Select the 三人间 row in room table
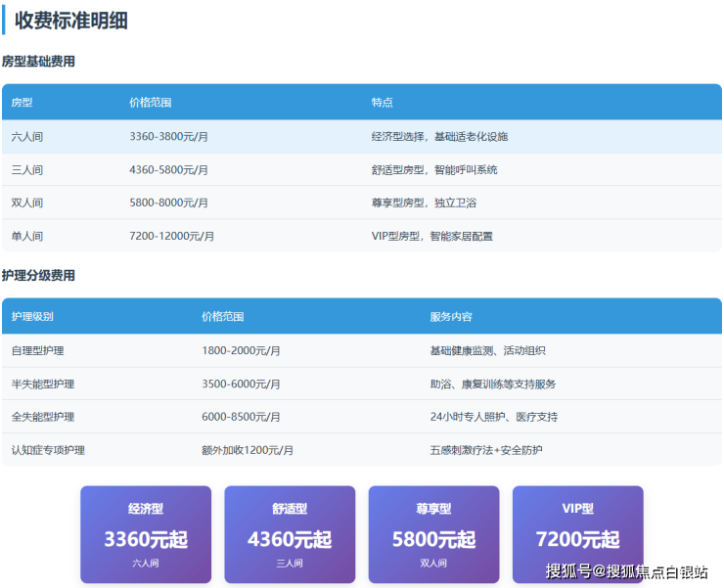 tap(361, 170)
